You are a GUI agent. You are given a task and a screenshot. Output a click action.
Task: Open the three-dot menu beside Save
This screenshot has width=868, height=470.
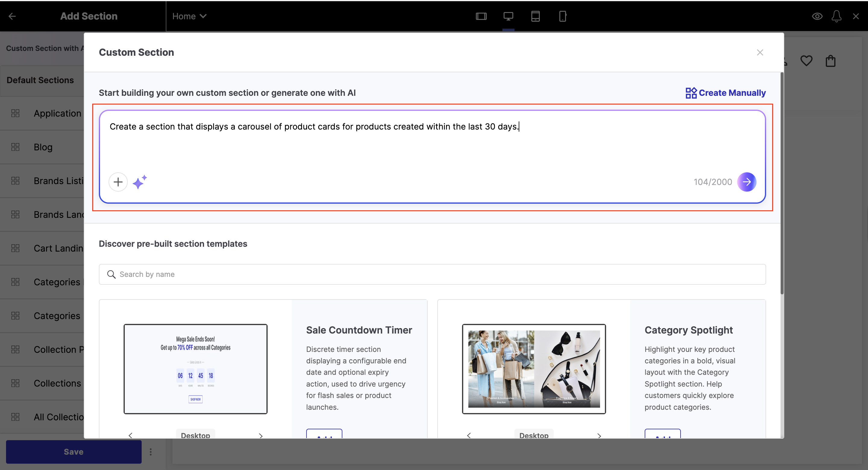[151, 452]
